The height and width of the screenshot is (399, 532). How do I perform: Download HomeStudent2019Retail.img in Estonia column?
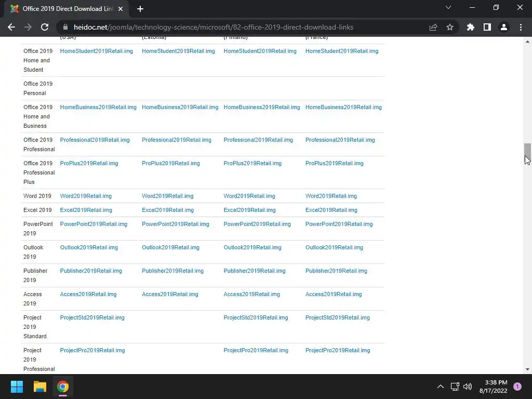click(178, 51)
